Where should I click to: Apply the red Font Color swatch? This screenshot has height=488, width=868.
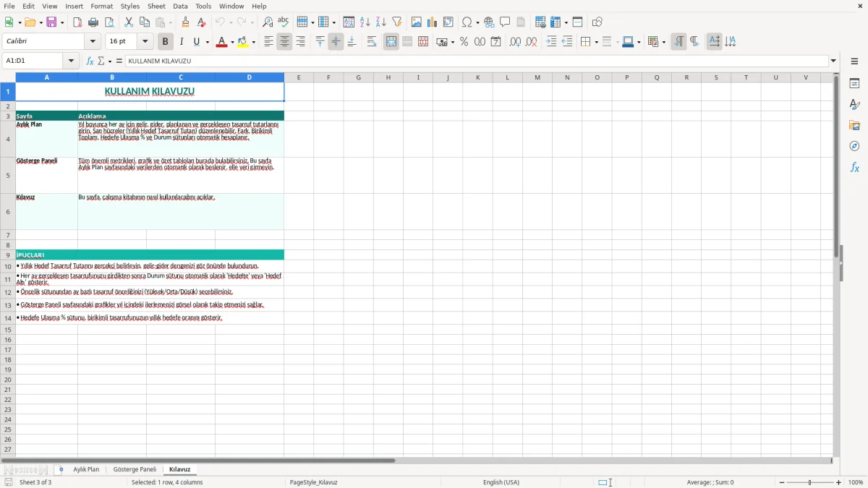point(221,42)
